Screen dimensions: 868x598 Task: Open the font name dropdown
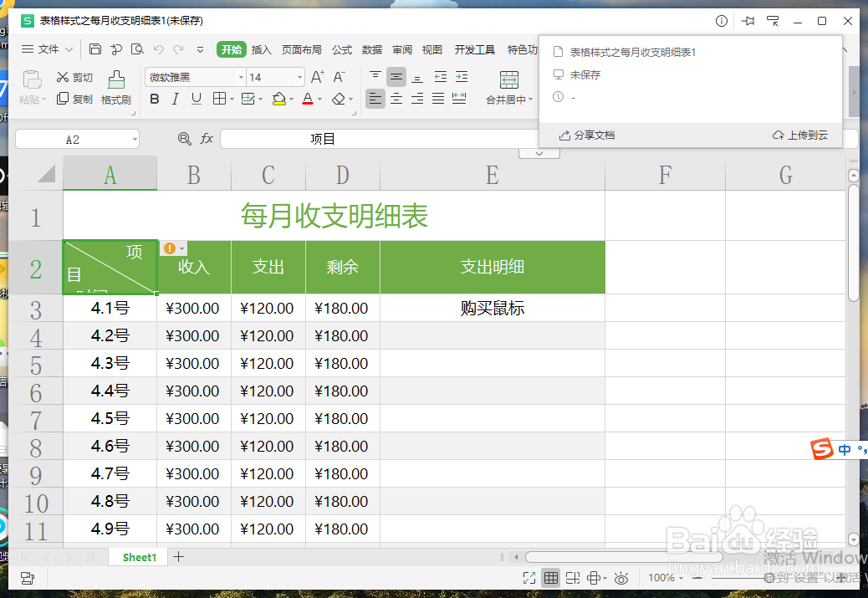(x=241, y=76)
